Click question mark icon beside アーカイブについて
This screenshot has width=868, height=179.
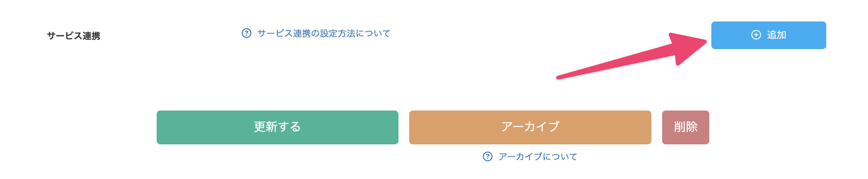point(488,156)
